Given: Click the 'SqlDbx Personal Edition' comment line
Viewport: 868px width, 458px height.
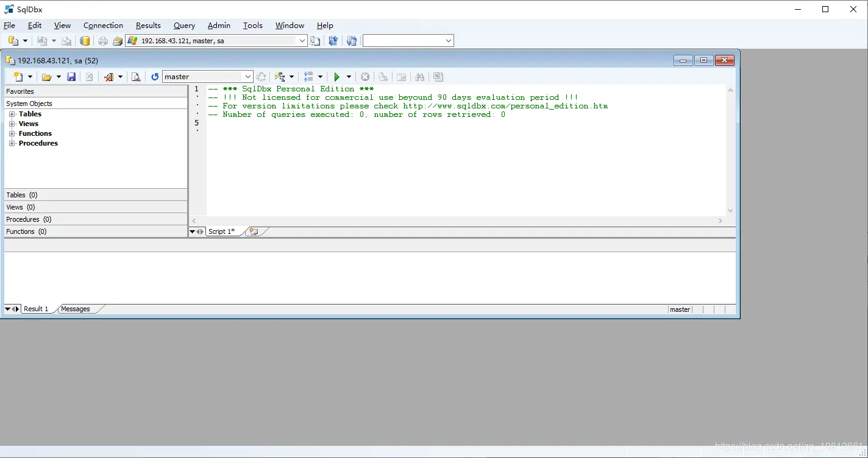Looking at the screenshot, I should click(x=291, y=89).
